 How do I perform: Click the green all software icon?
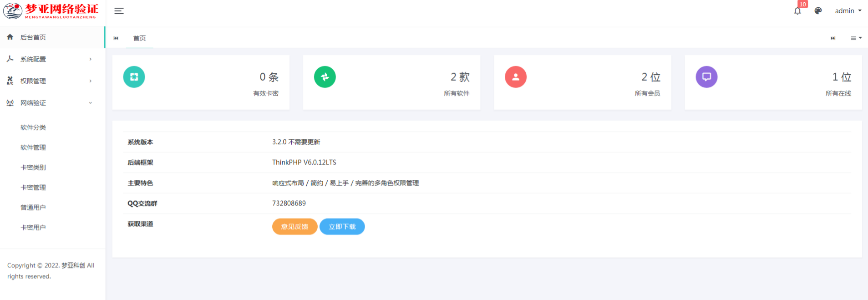click(325, 77)
